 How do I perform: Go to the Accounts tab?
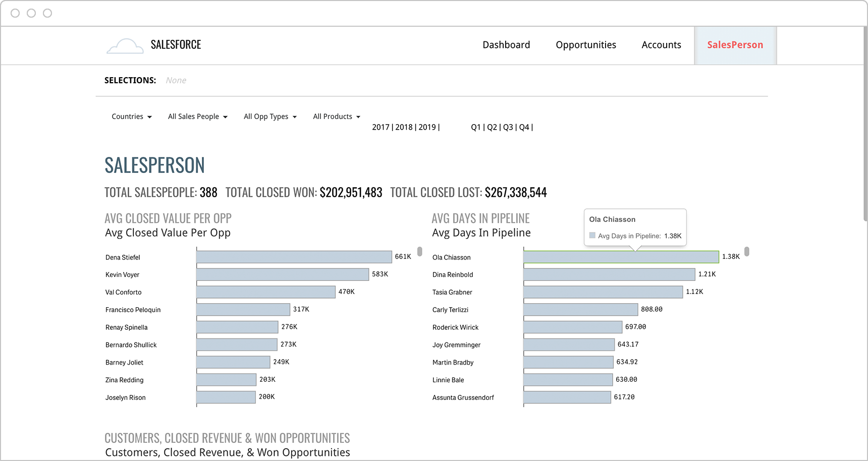[661, 45]
